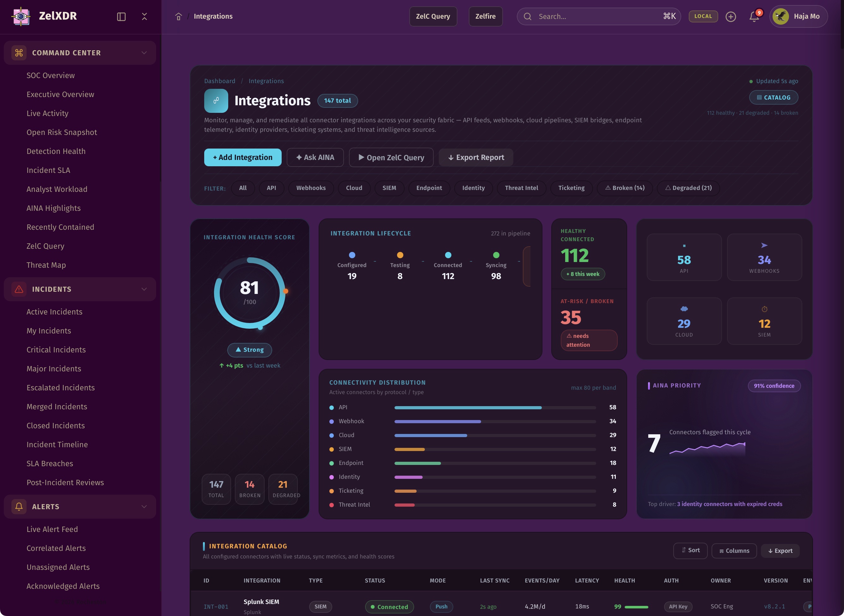This screenshot has width=844, height=616.
Task: Click the Haja Mo avatar
Action: (x=780, y=16)
